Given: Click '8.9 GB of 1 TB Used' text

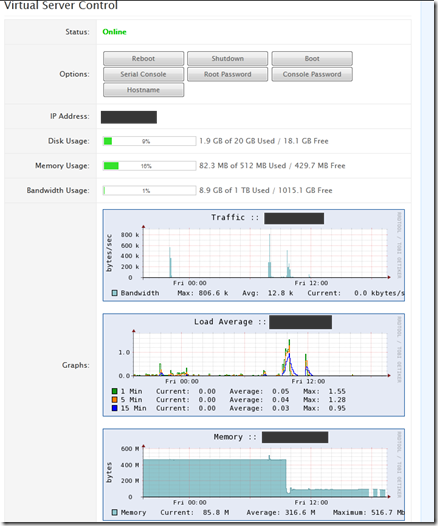Looking at the screenshot, I should coord(234,191).
